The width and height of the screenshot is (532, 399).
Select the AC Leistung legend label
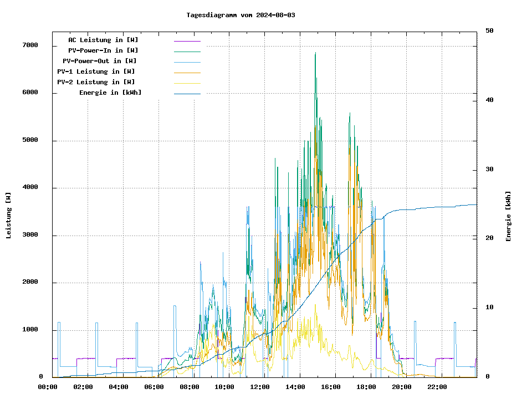click(x=103, y=40)
